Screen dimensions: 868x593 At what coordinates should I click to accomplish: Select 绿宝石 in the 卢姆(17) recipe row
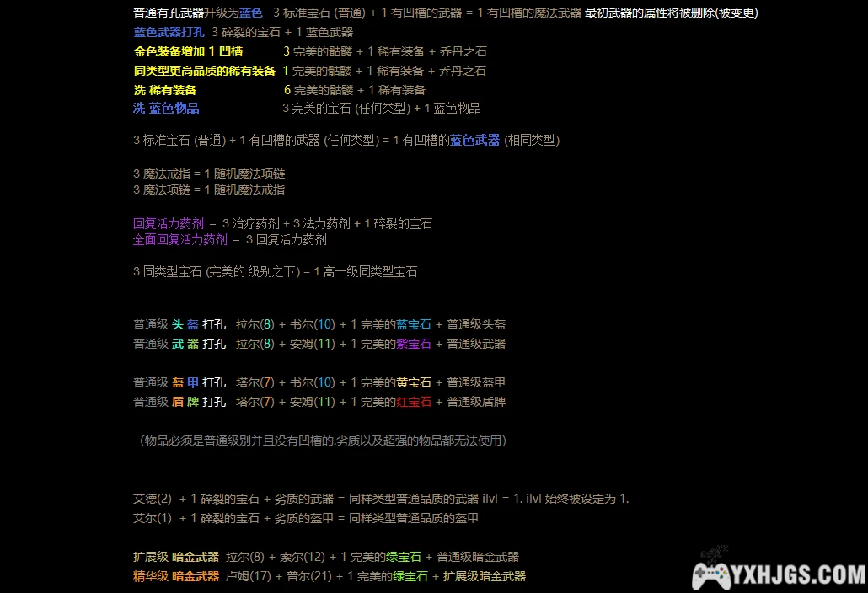click(410, 576)
